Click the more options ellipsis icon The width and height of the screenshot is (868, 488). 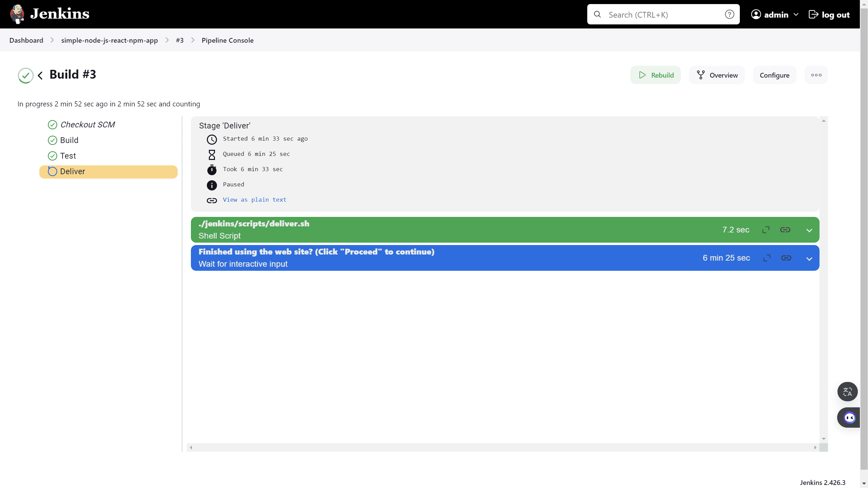point(816,75)
